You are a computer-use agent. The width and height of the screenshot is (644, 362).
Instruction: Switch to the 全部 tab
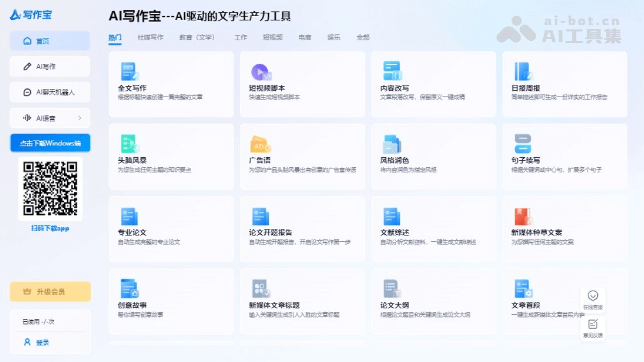362,37
